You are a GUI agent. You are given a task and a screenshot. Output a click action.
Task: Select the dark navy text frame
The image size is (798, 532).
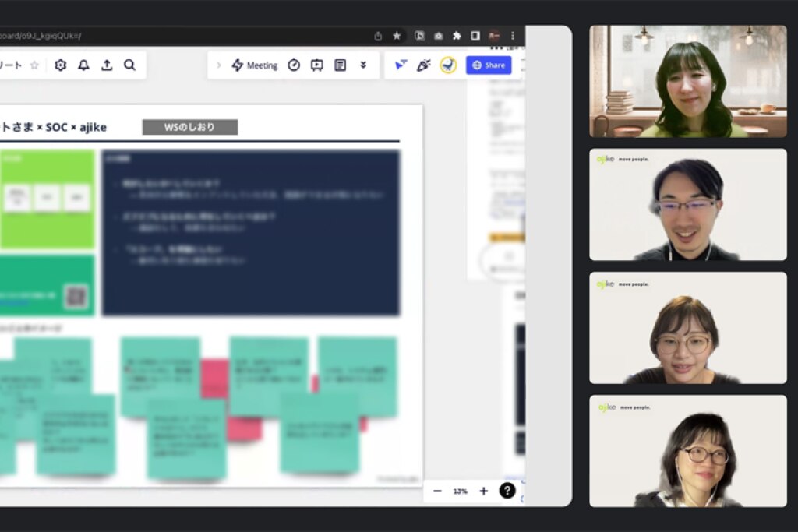coord(251,232)
